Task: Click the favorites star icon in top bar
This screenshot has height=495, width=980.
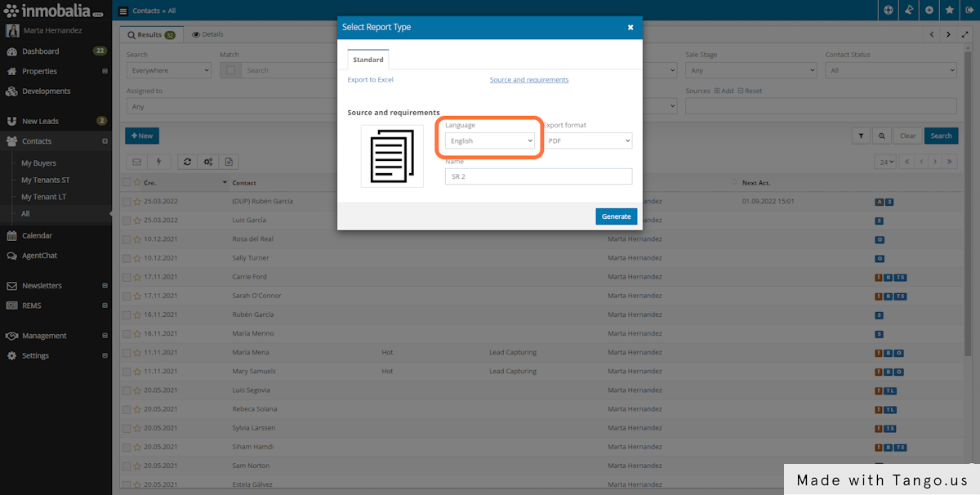Action: point(949,11)
